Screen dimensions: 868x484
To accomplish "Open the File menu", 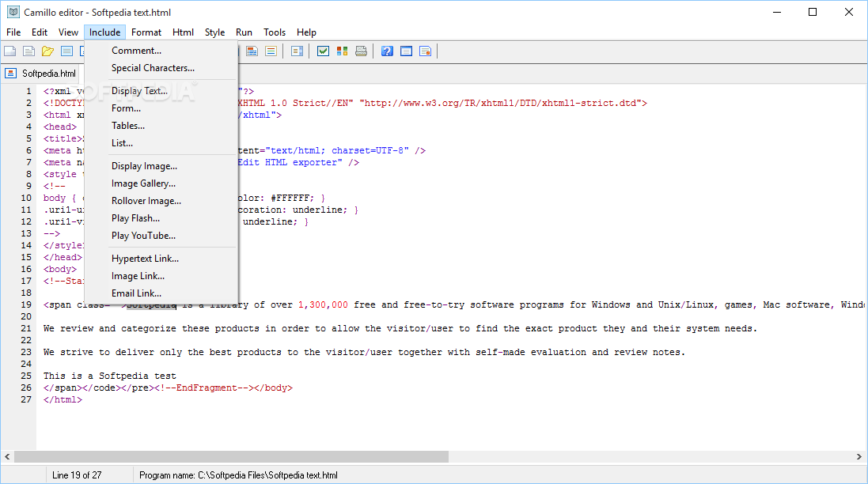I will pos(13,32).
